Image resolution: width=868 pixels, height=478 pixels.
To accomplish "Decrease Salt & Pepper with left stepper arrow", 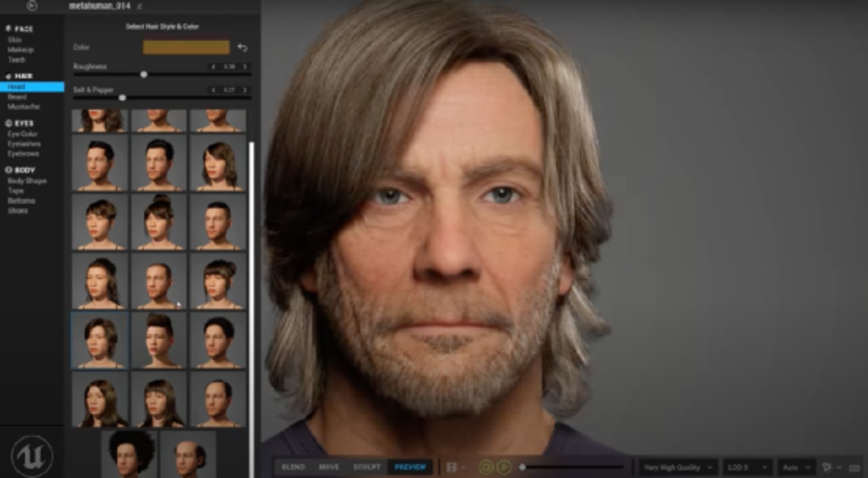I will (x=213, y=90).
